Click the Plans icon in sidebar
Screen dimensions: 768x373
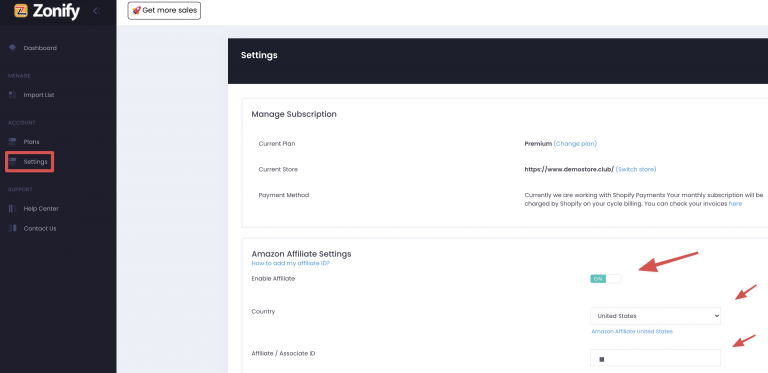pos(13,141)
